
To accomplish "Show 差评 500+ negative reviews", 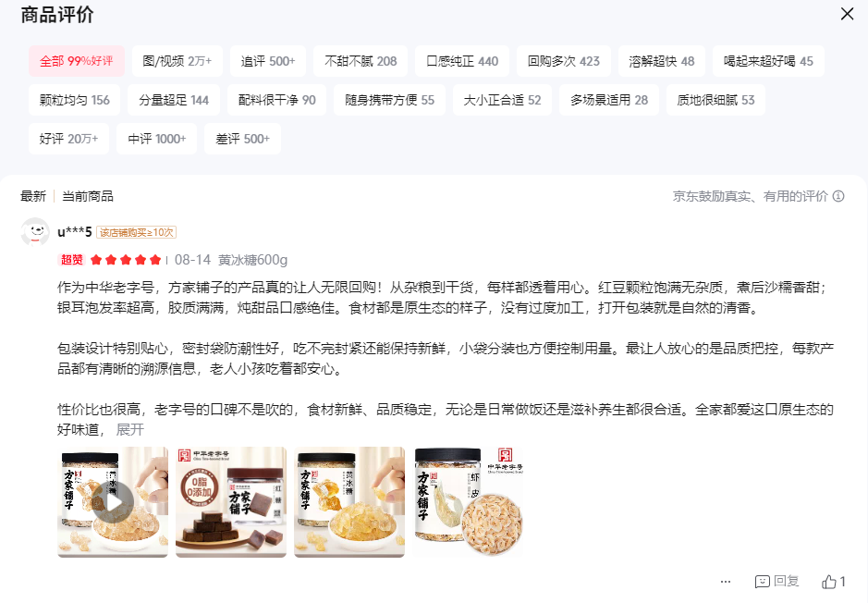I will (242, 139).
